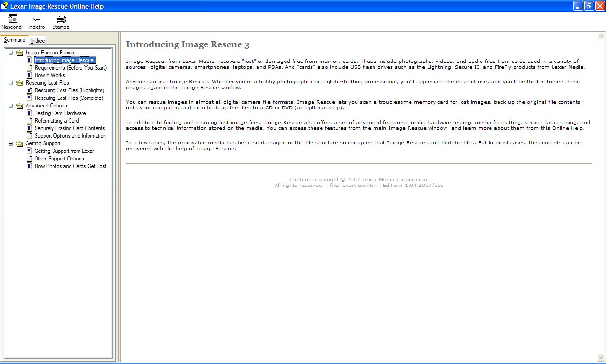Click page icon beside Securely Erasing Card Contents
606x364 pixels.
click(29, 128)
